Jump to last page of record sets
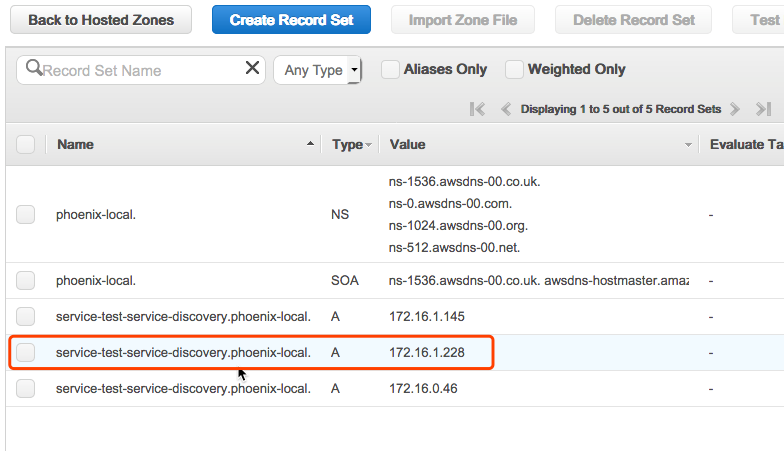Screen dimensions: 784x451 click(763, 109)
